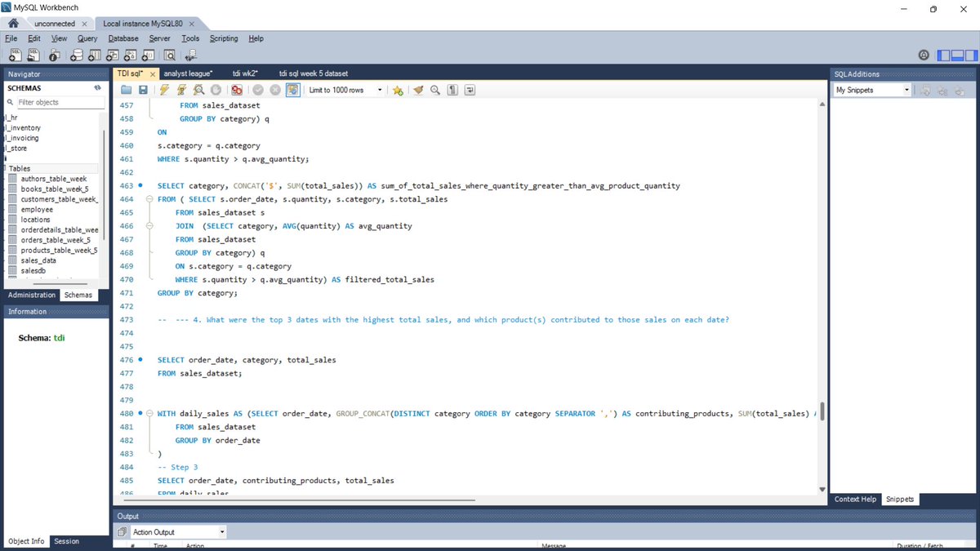Execute statement under cursor lightning icon
Viewport: 980px width, 551px height.
pos(181,90)
